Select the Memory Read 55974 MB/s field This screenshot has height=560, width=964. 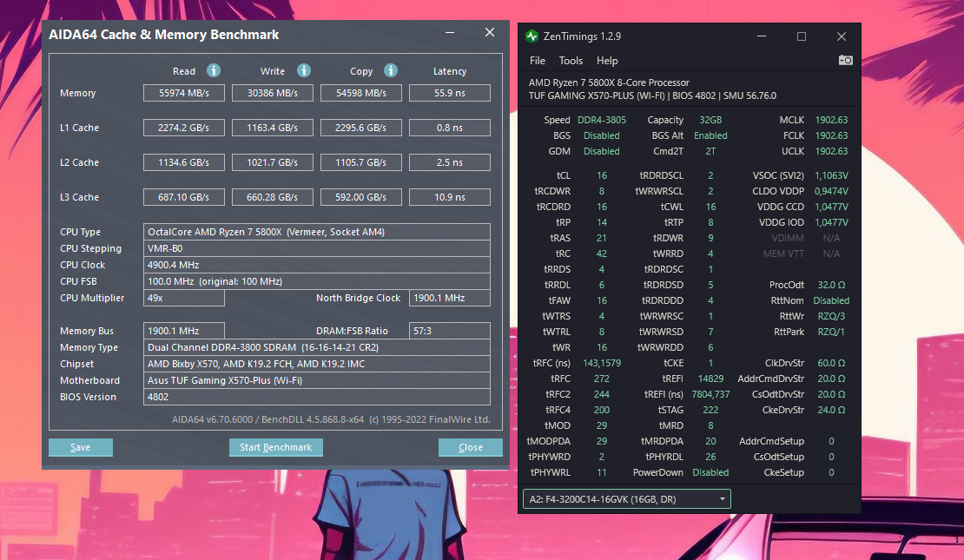(x=184, y=93)
